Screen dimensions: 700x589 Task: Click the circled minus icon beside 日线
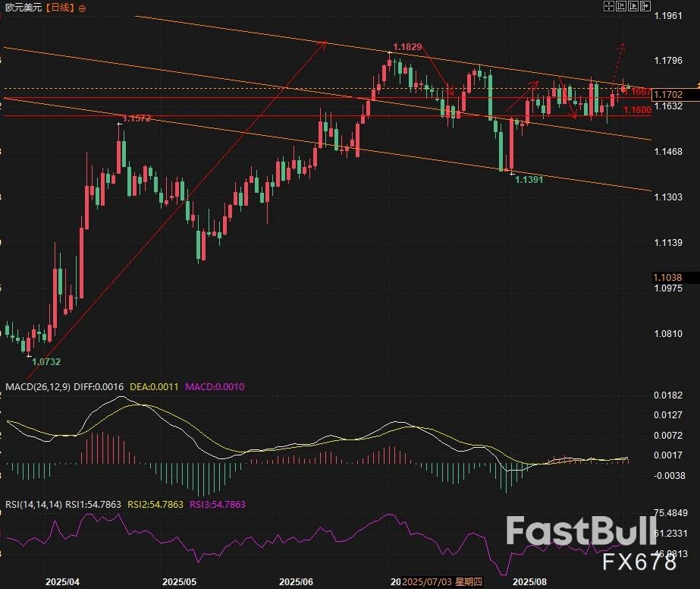pyautogui.click(x=82, y=8)
